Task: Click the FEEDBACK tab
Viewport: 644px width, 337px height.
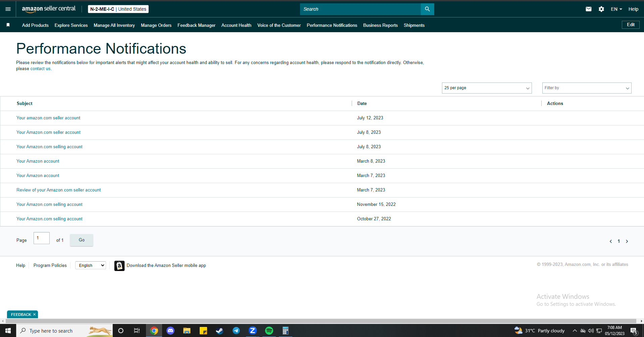Action: pos(21,315)
